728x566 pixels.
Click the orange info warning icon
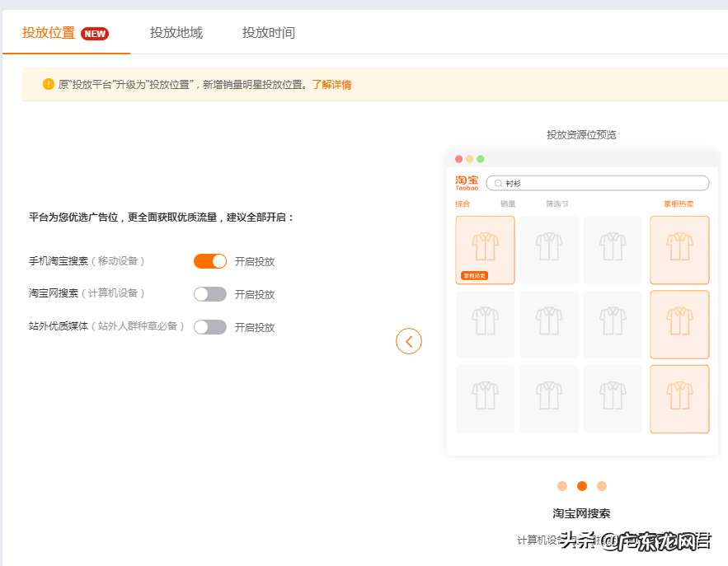tap(48, 84)
